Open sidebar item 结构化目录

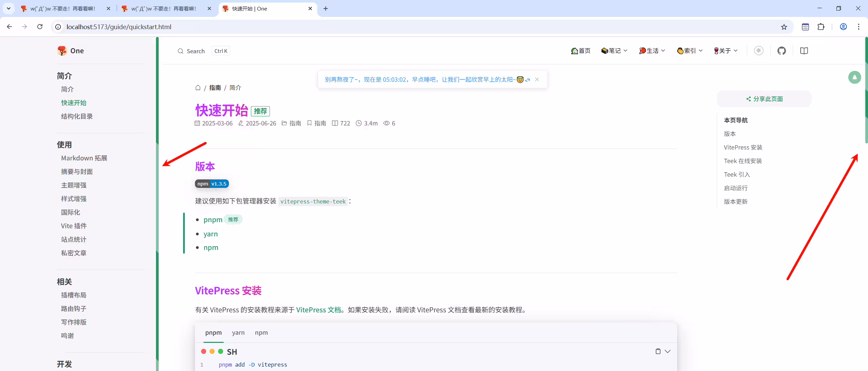(77, 116)
